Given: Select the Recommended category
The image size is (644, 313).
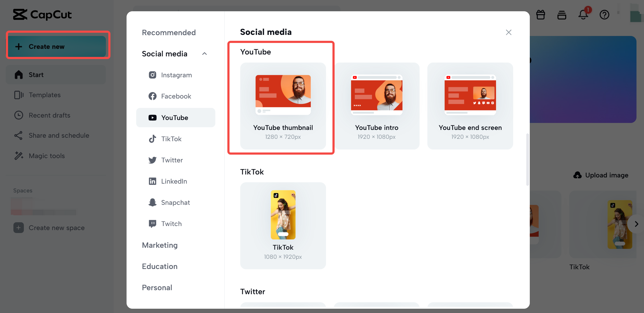Looking at the screenshot, I should (169, 32).
